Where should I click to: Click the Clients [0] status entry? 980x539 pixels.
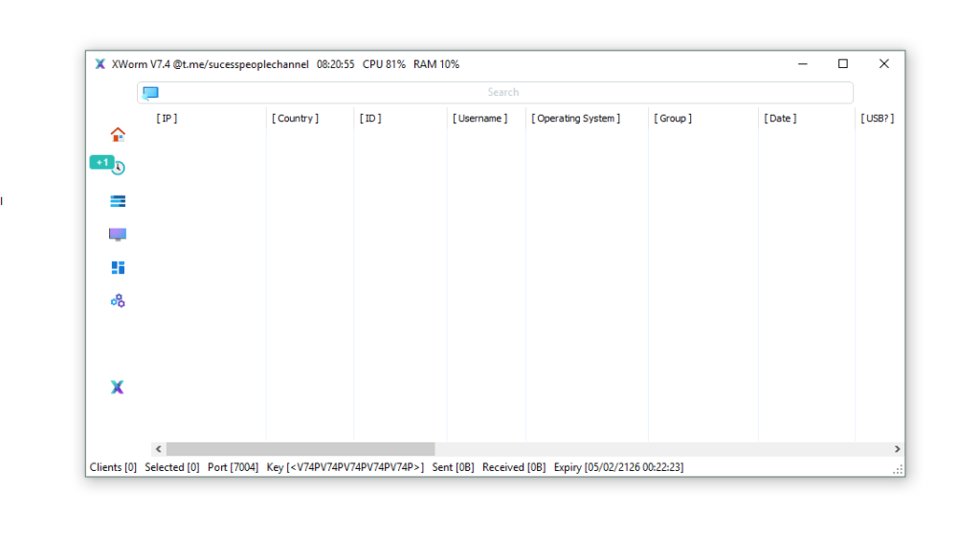(x=113, y=467)
